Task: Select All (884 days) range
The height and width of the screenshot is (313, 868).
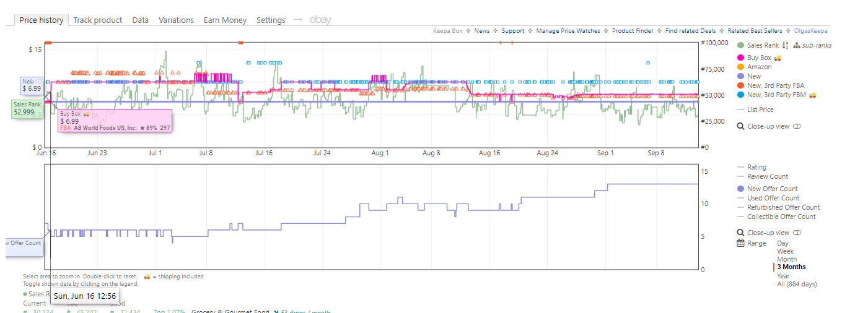Action: coord(797,284)
